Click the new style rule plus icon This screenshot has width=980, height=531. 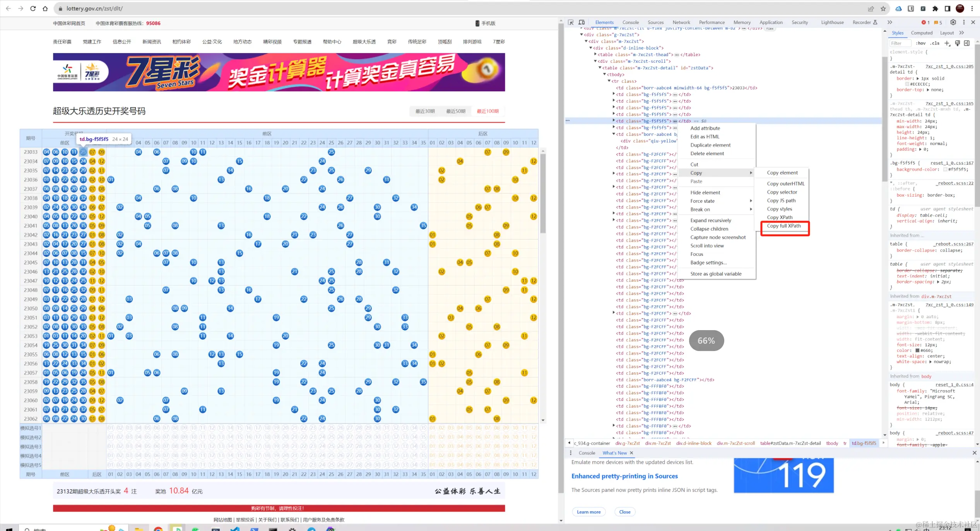947,43
